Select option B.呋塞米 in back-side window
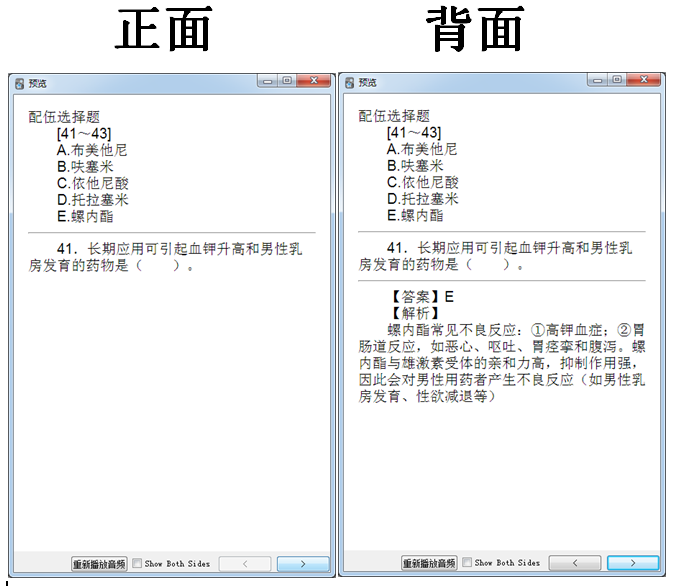 tap(415, 166)
